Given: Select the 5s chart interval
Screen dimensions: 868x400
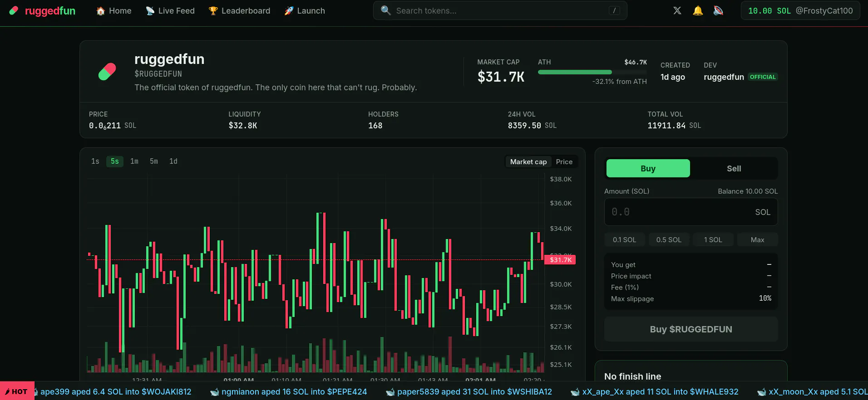Looking at the screenshot, I should 115,161.
